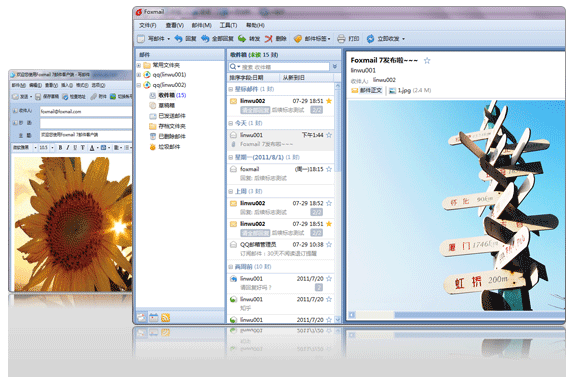
Task: Toggle Bold in compose window formatting bar
Action: point(60,147)
